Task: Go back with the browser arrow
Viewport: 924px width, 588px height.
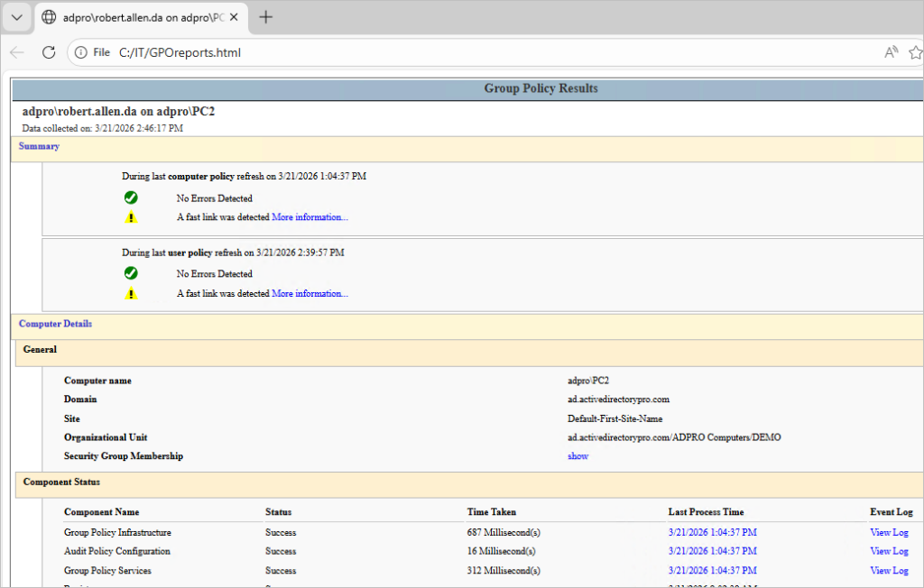Action: click(17, 52)
